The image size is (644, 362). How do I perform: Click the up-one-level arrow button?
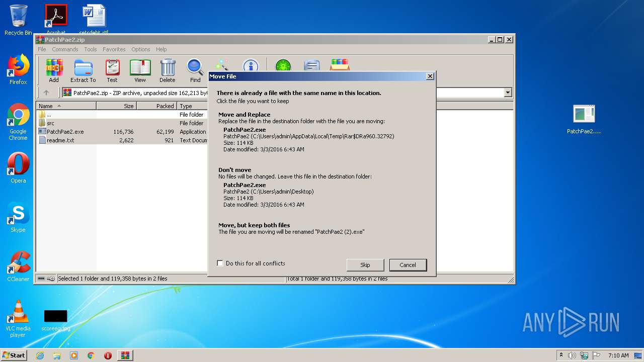tap(46, 93)
